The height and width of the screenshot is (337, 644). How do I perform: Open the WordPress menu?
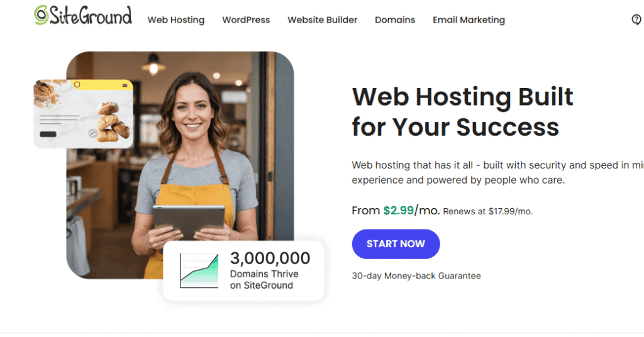[246, 19]
